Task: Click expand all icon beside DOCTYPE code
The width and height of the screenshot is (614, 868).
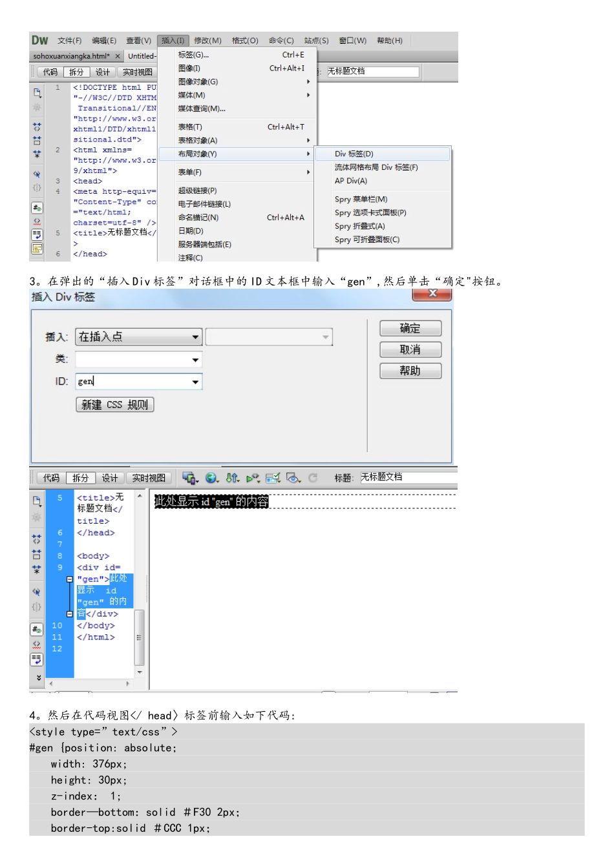Action: tap(37, 154)
